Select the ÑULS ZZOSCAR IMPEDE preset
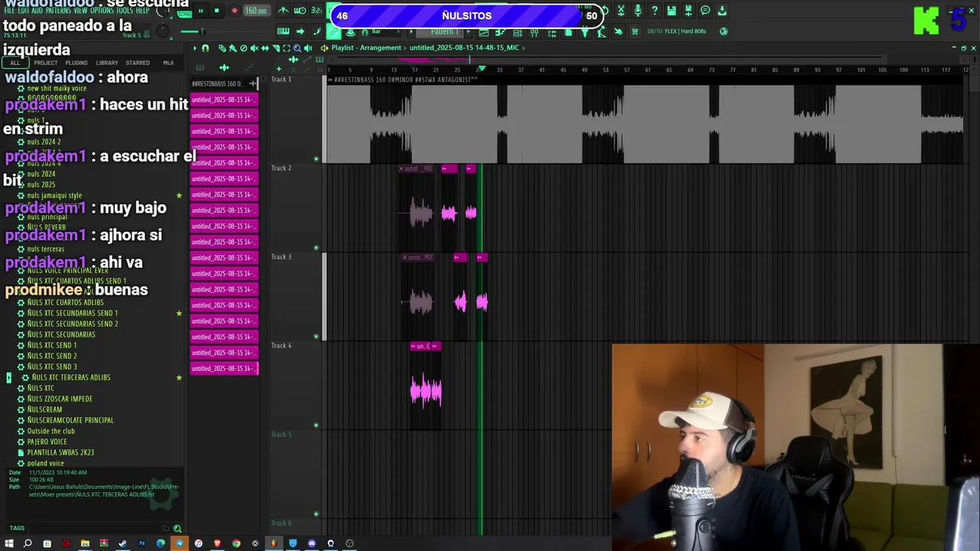Screen dimensions: 980x551 tap(60, 399)
